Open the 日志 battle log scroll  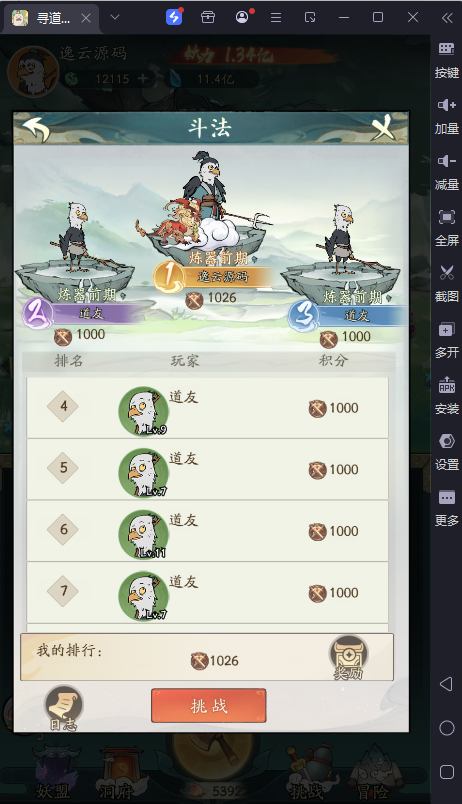64,707
